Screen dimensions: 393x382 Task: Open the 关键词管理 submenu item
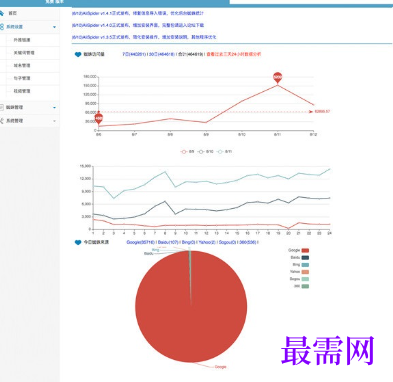click(24, 53)
